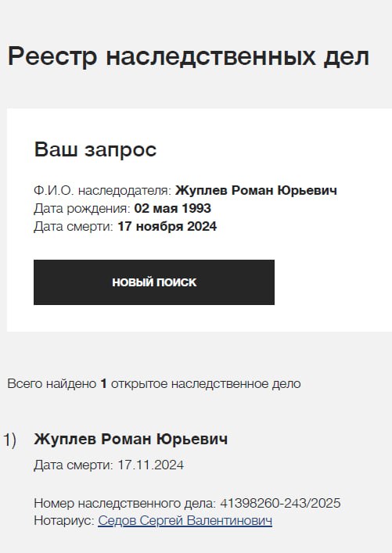Screen dimensions: 392x553
Task: Select death date value 17 ноября 2024
Action: coord(167,226)
